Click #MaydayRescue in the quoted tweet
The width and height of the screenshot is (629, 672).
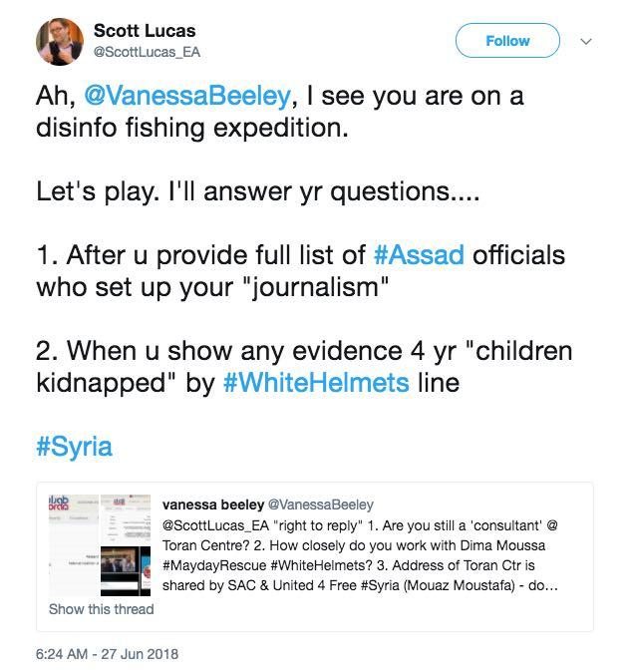[x=212, y=565]
